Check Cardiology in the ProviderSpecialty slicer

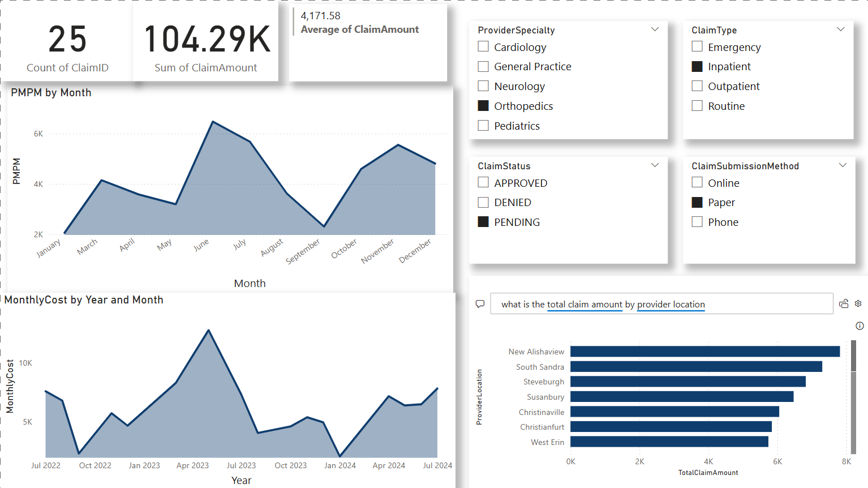coord(483,47)
